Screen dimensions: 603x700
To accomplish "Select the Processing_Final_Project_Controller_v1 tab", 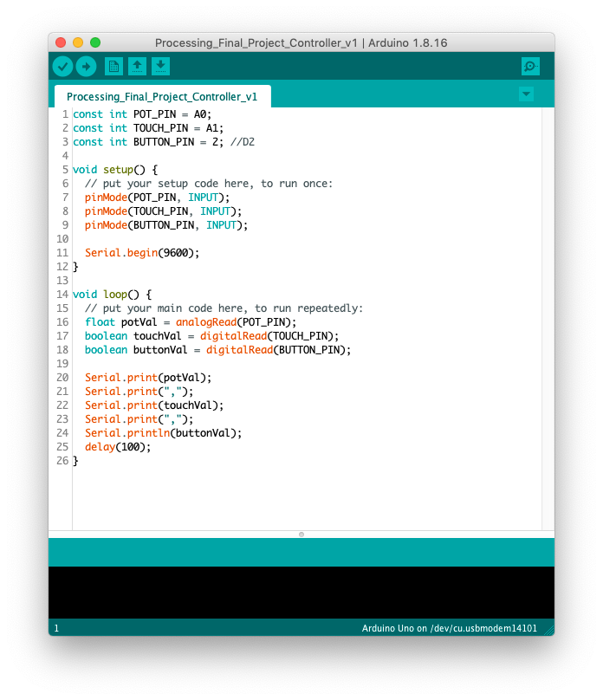I will coord(163,96).
